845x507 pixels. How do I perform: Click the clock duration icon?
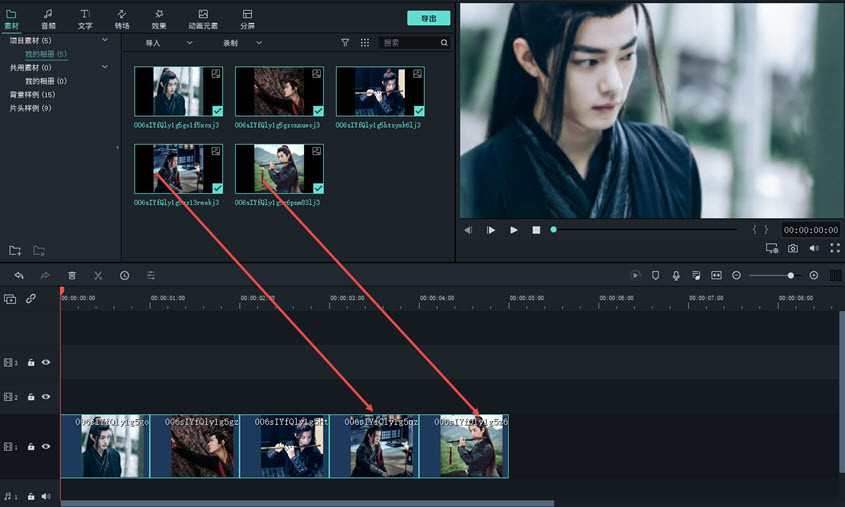[x=124, y=275]
